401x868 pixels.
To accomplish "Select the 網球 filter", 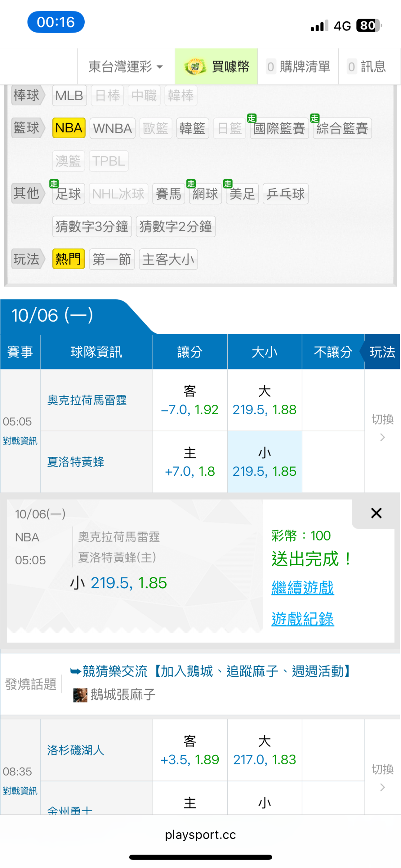I will click(205, 194).
